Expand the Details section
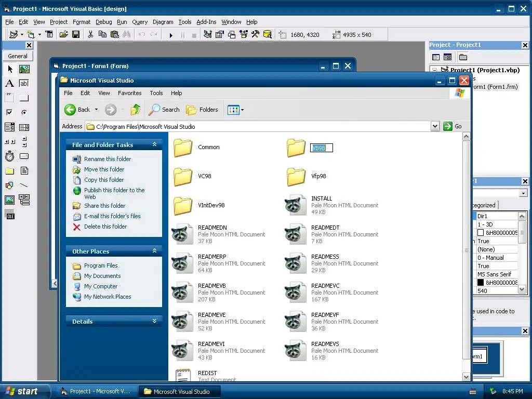This screenshot has width=532, height=399. pyautogui.click(x=154, y=321)
